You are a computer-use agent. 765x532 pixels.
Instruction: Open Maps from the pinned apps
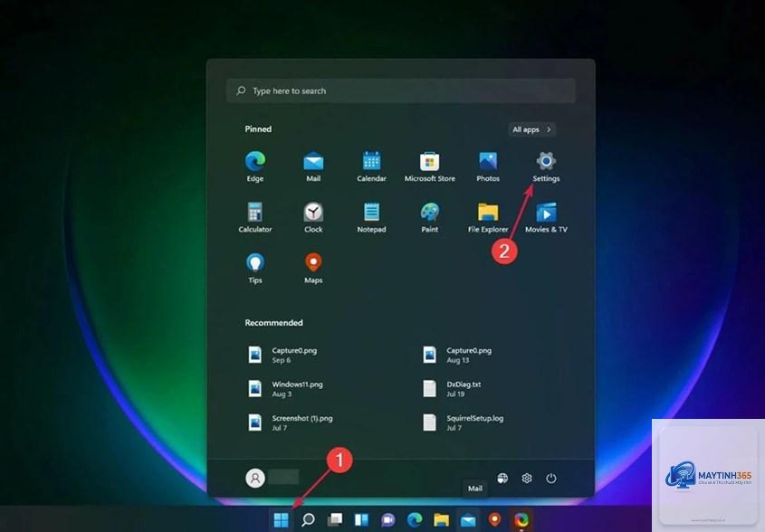pos(313,268)
